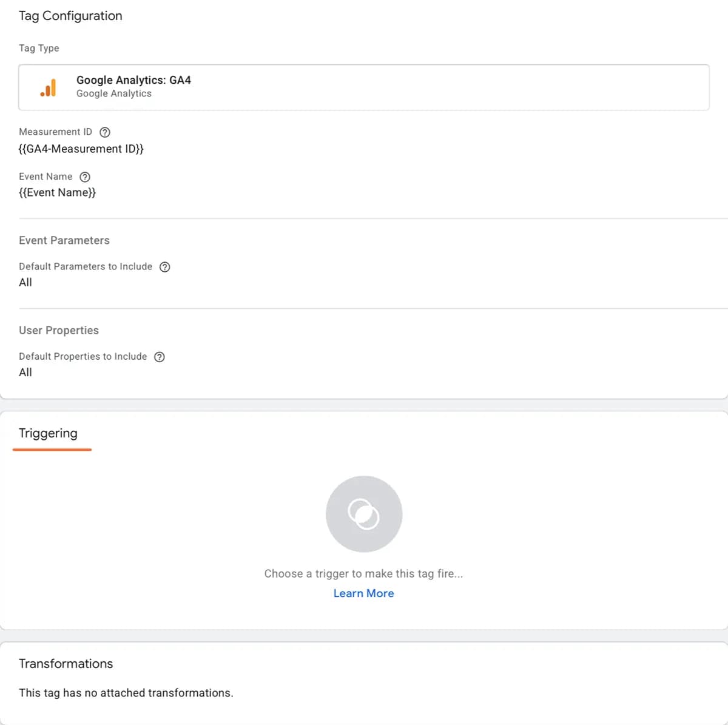
Task: Open help for Default Properties to Include
Action: click(x=160, y=357)
